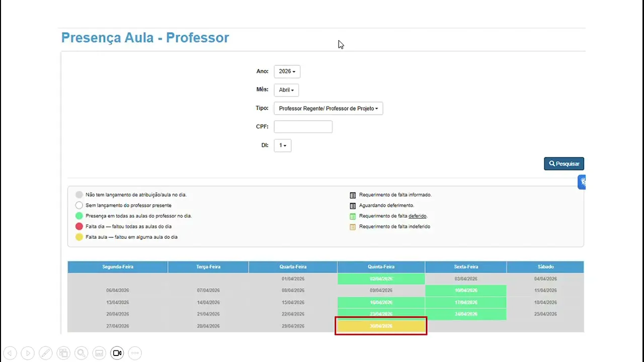Click the 29/04/2026 date cell
This screenshot has width=644, height=362.
[293, 326]
